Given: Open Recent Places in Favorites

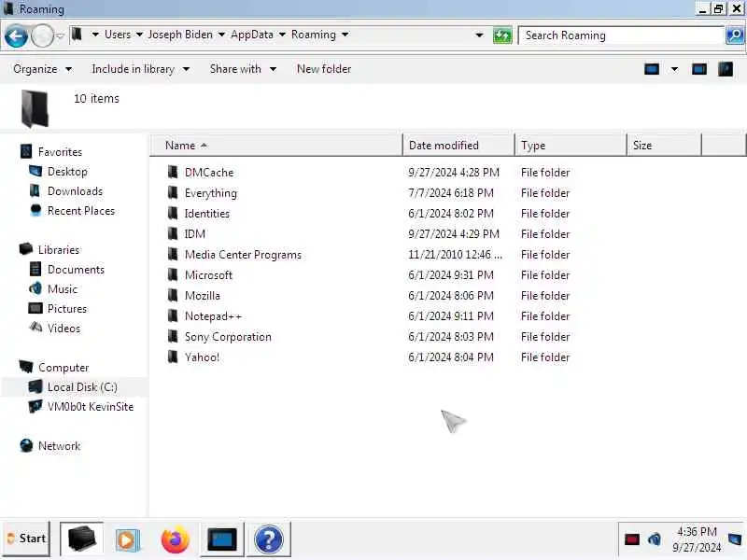Looking at the screenshot, I should [x=81, y=211].
